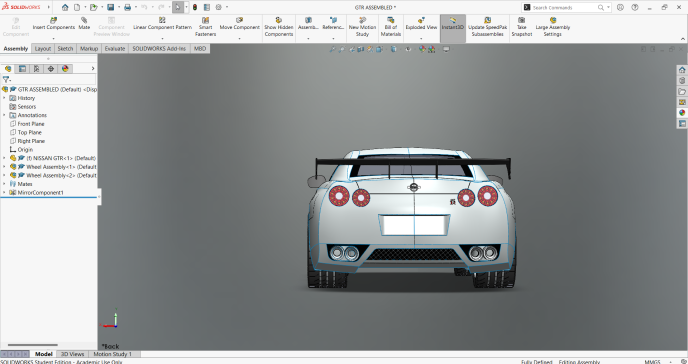Image resolution: width=688 pixels, height=364 pixels.
Task: Click the Insert Components icon
Action: point(54,21)
